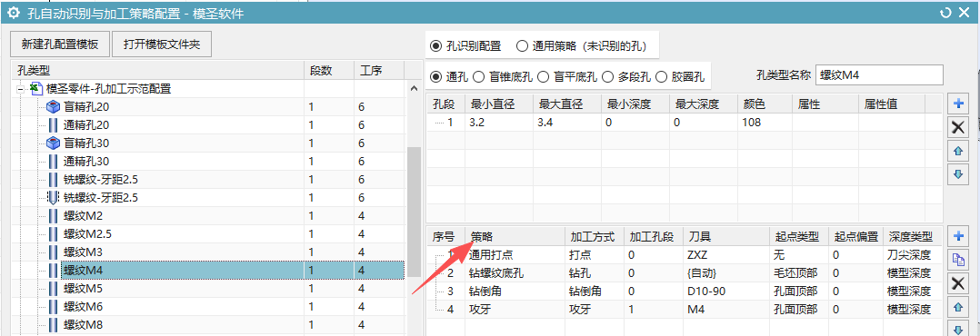Image resolution: width=980 pixels, height=336 pixels.
Task: Select the 孔识别配置 radio button
Action: point(435,45)
